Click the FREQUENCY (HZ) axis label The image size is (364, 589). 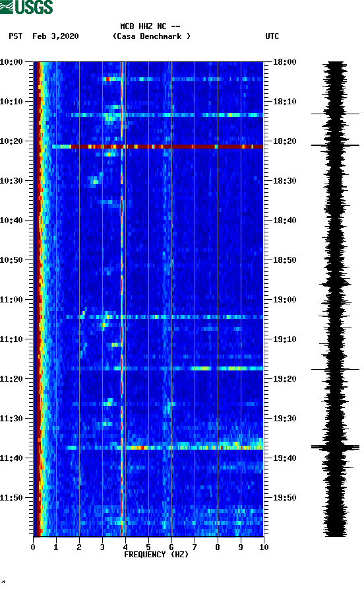(x=156, y=555)
